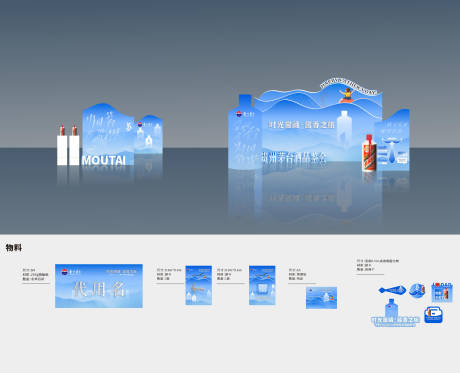Select the curved banner text above the waves
Viewport: 460px width, 373px height.
click(x=348, y=86)
